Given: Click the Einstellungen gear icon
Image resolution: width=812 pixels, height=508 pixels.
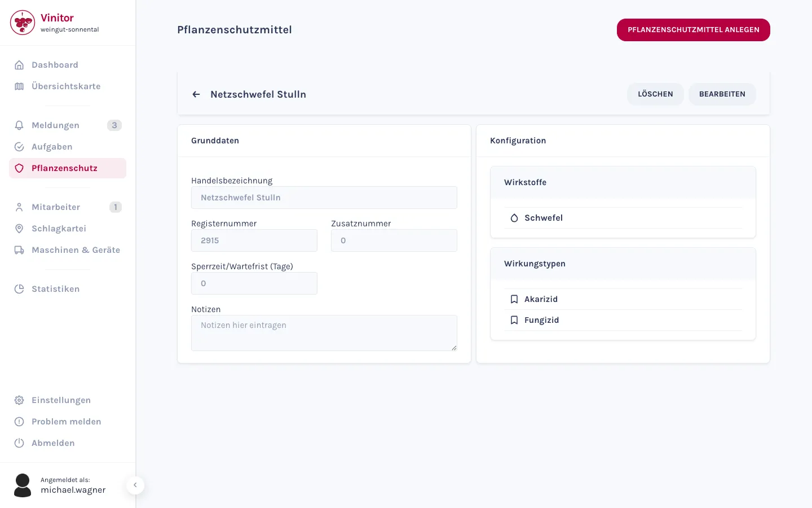Looking at the screenshot, I should pyautogui.click(x=19, y=400).
